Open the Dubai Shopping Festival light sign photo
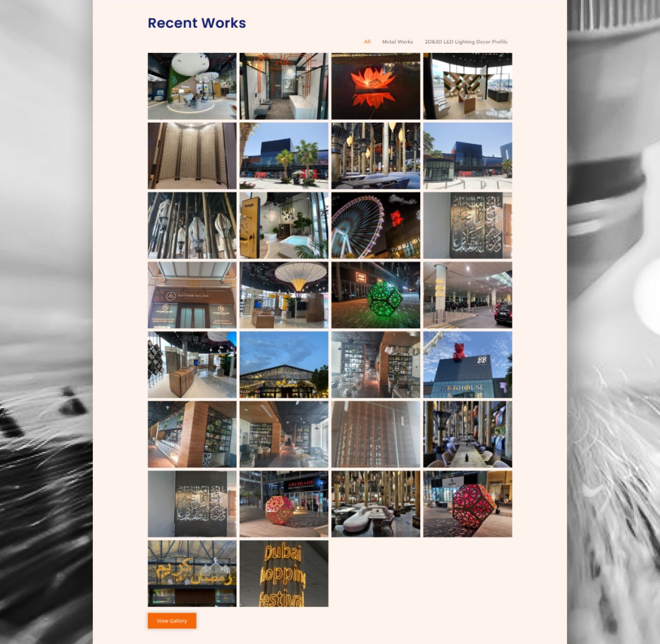Screen dimensions: 660x644 pyautogui.click(x=283, y=573)
